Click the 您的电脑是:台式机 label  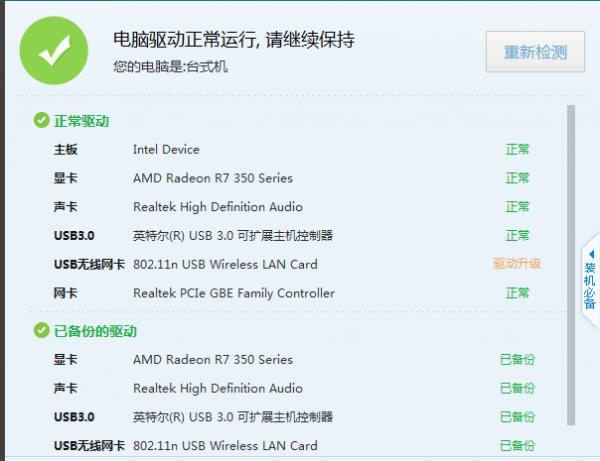(x=172, y=67)
